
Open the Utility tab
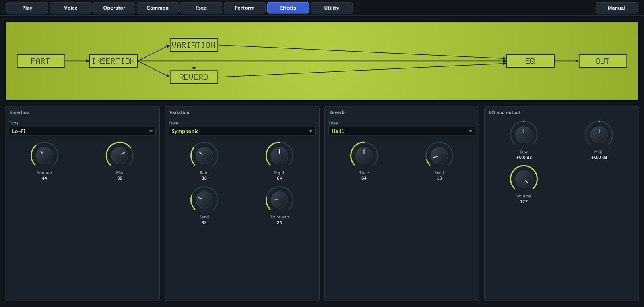tap(332, 8)
